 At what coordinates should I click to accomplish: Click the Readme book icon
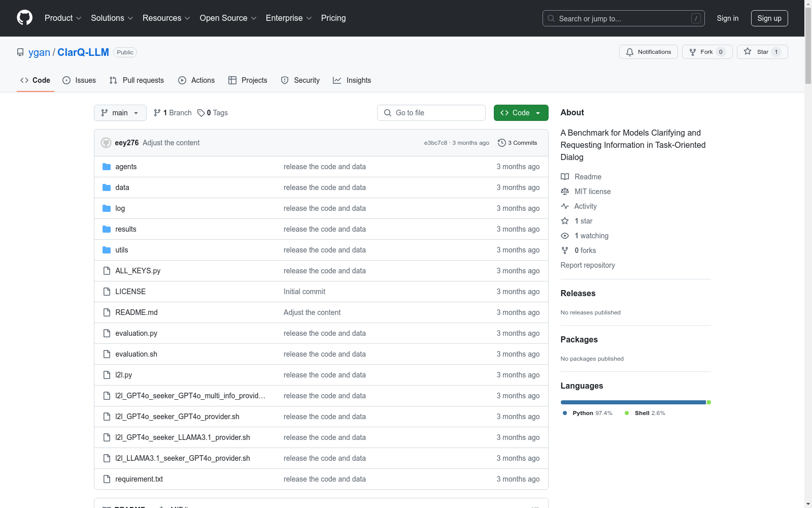(x=565, y=177)
